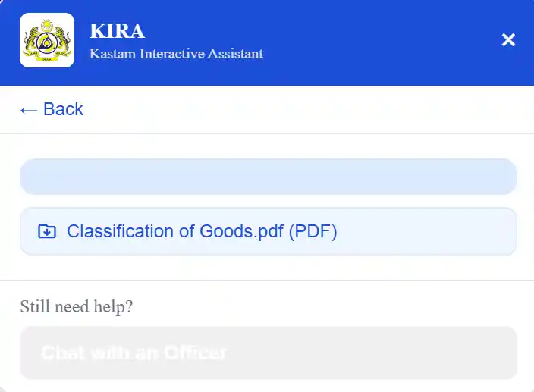This screenshot has width=534, height=392.
Task: Click the word Classification in the file link
Action: [x=120, y=231]
